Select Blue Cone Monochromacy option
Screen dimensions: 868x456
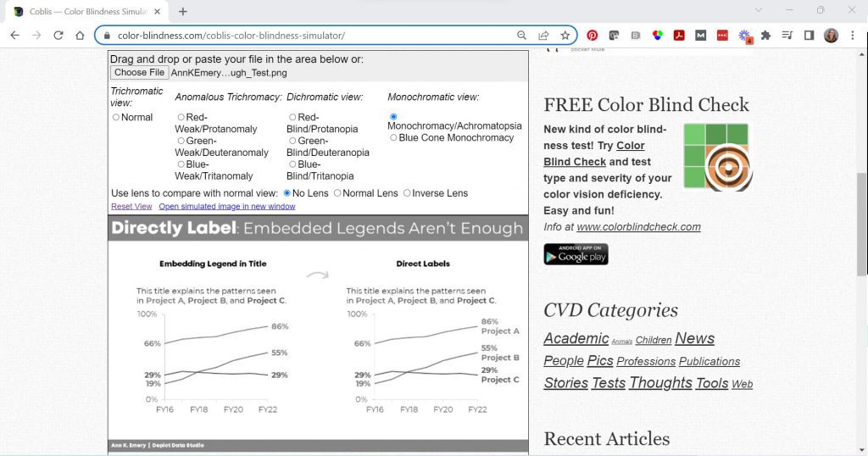(393, 138)
